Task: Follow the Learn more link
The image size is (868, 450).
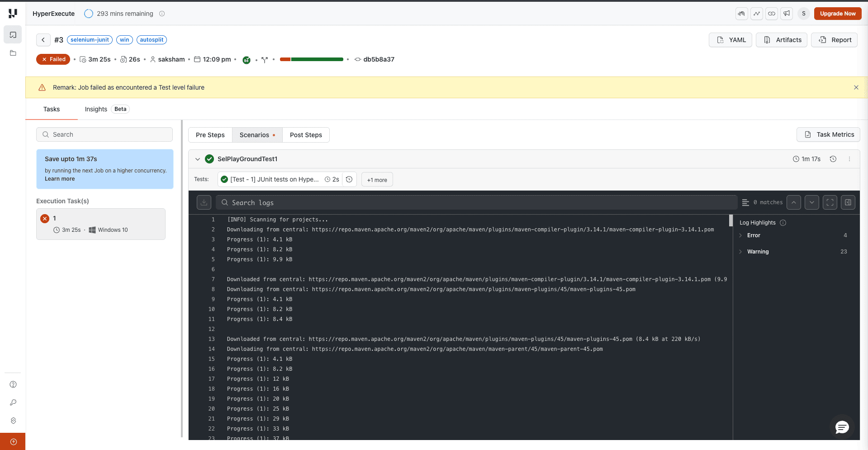Action: (x=60, y=179)
